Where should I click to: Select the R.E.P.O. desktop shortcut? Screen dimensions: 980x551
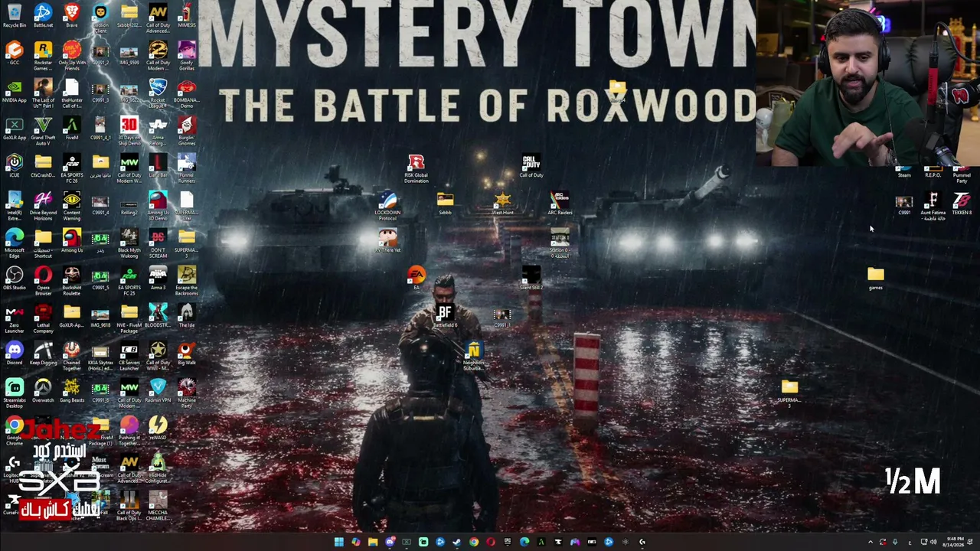pos(933,171)
